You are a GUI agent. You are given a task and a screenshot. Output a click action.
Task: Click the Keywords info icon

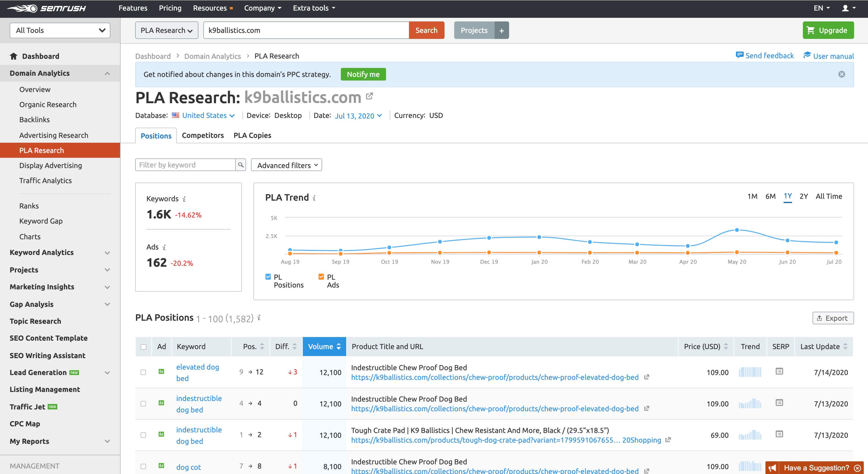coord(184,199)
